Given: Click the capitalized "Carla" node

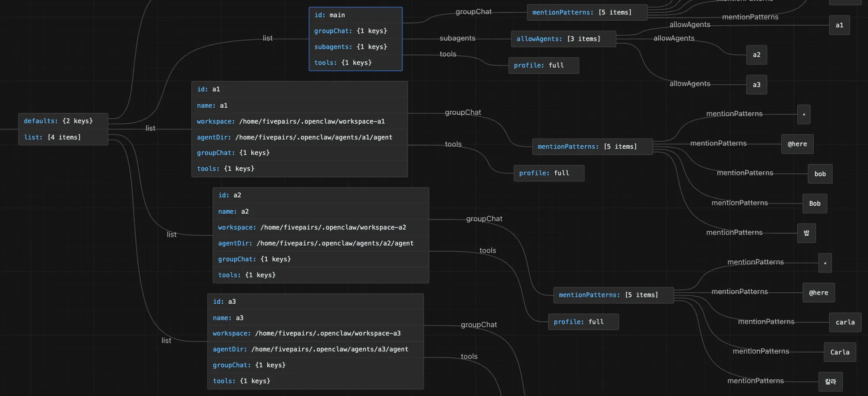Looking at the screenshot, I should click(839, 352).
